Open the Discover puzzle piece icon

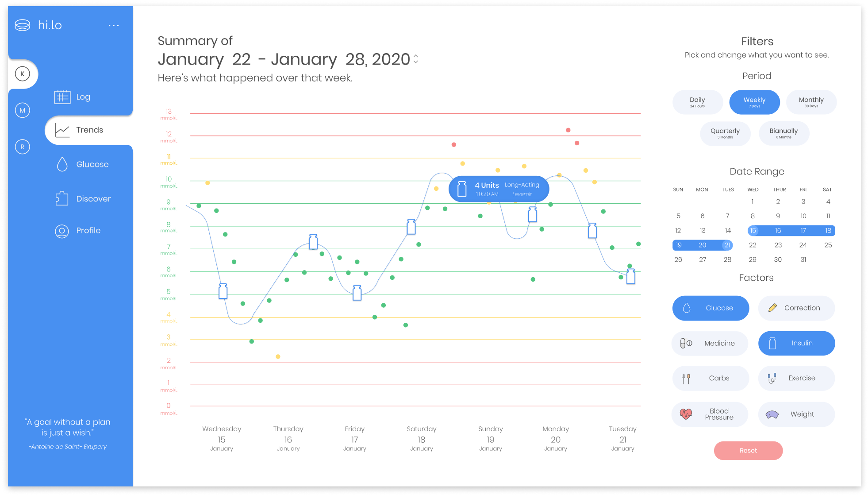pos(62,198)
